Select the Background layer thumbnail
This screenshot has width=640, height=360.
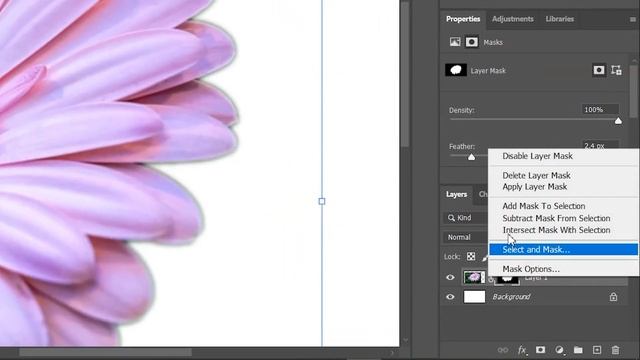click(474, 297)
